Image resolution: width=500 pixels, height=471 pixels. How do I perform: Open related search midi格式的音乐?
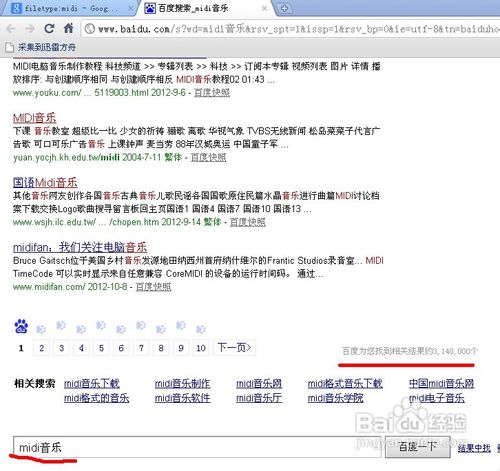(x=96, y=398)
